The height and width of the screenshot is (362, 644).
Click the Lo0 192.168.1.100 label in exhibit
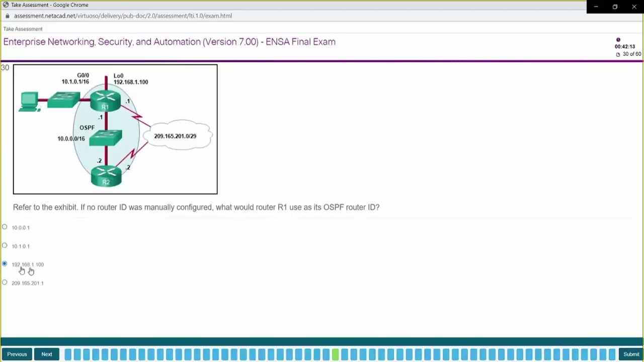tap(130, 79)
